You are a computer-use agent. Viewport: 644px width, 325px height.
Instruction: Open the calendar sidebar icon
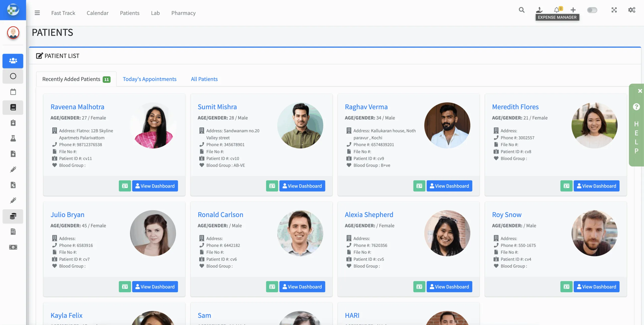click(x=13, y=92)
